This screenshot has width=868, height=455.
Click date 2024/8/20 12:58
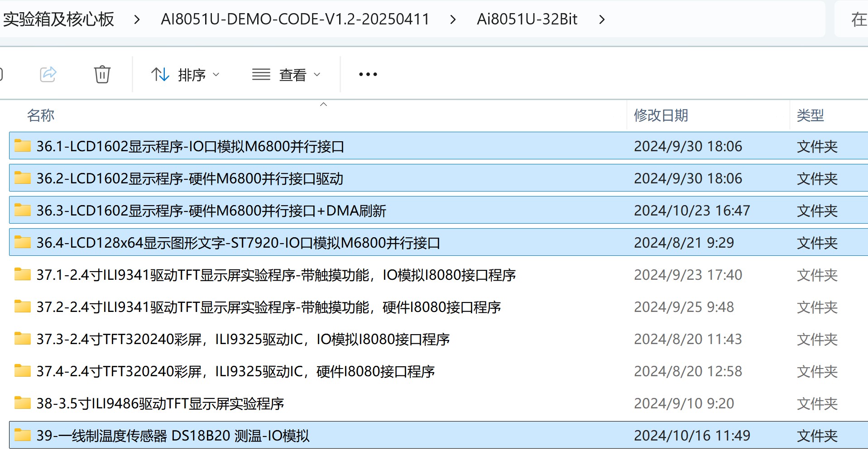click(688, 371)
